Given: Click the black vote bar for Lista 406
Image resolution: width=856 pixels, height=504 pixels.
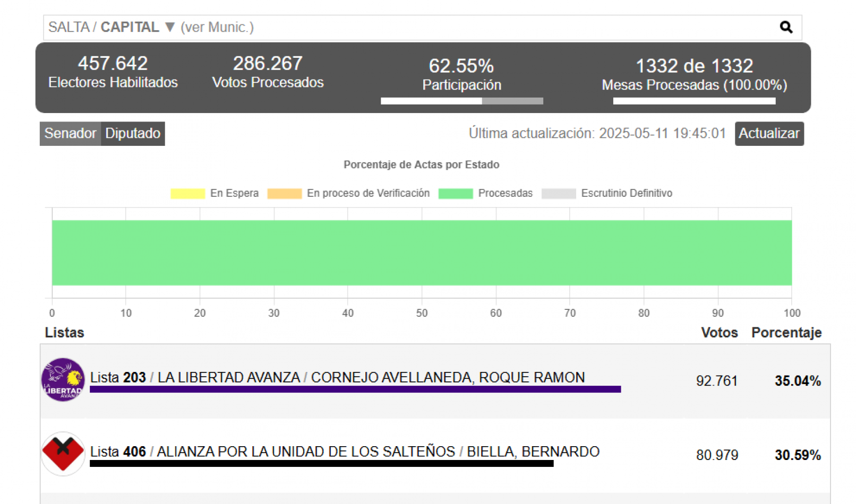Looking at the screenshot, I should [x=322, y=464].
